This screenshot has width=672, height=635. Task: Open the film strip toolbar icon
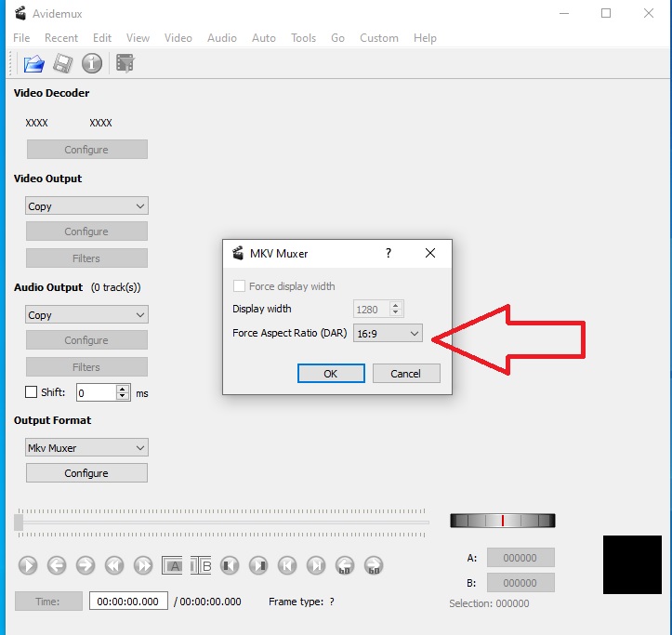pyautogui.click(x=125, y=63)
